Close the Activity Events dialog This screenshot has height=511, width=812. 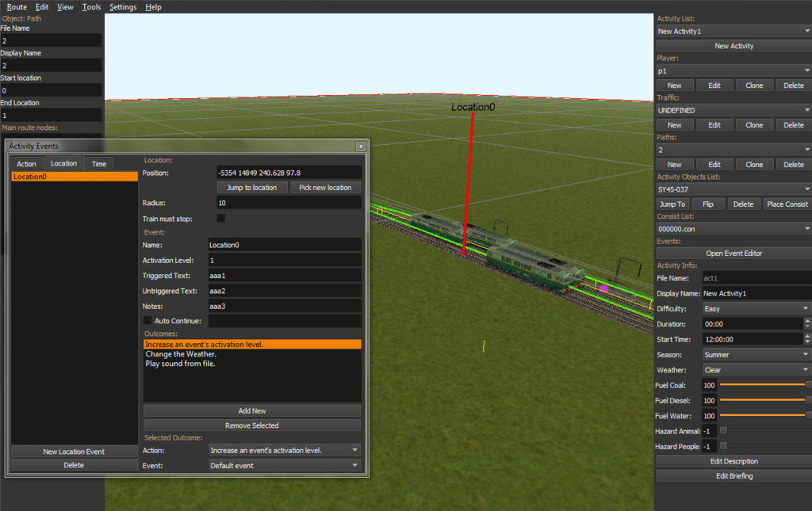tap(361, 147)
